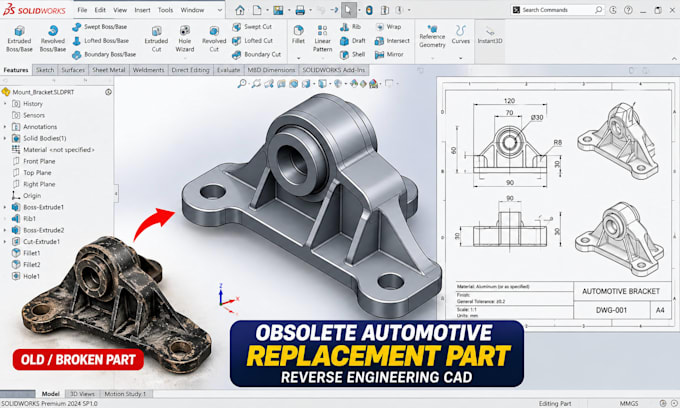Open the 3D Views bottom tab
Viewport: 680px width, 408px height.
coord(82,394)
